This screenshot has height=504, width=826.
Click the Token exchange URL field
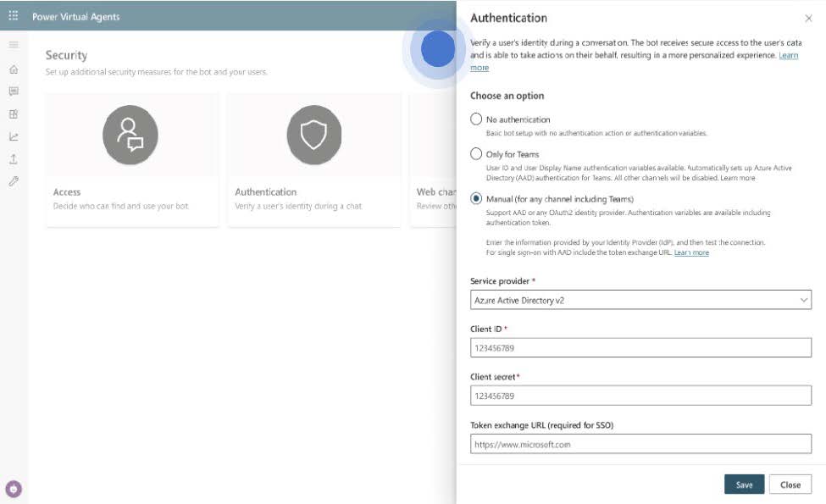click(x=640, y=444)
